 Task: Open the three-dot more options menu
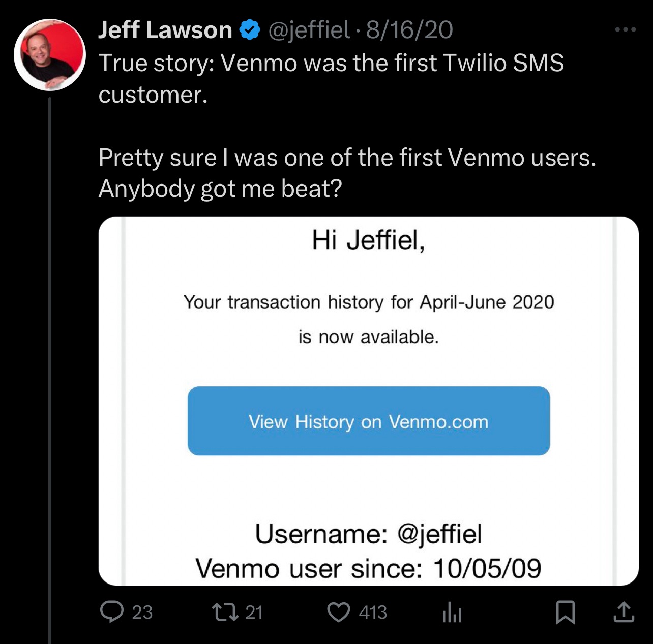625,30
